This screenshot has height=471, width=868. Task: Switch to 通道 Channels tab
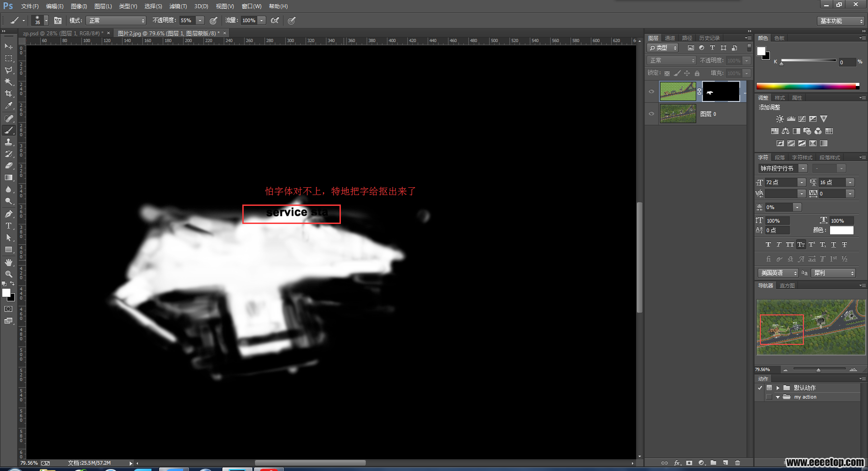670,38
